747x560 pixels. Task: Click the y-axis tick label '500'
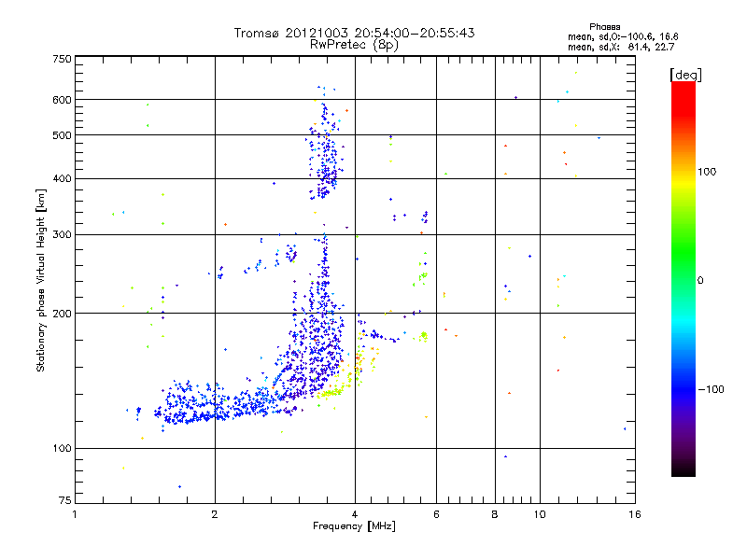coord(62,135)
